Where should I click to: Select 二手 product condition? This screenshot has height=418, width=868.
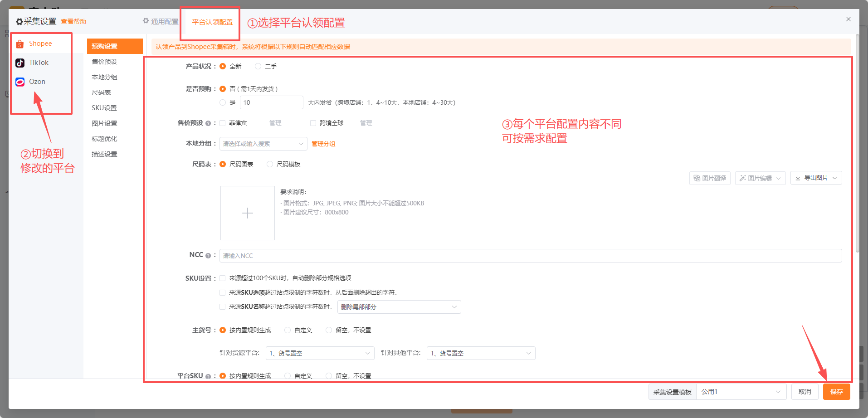(258, 66)
